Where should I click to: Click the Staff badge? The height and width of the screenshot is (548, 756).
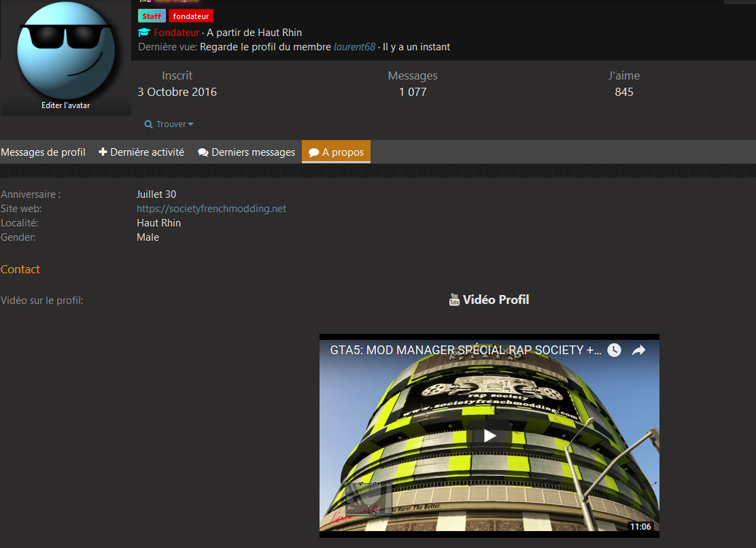(x=152, y=16)
